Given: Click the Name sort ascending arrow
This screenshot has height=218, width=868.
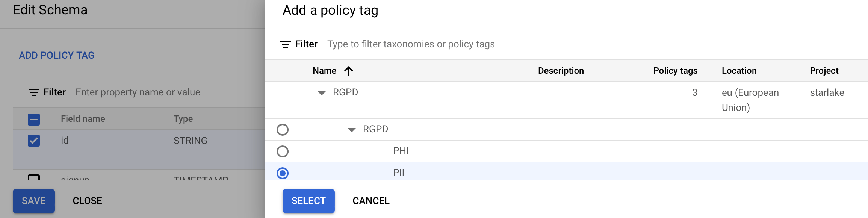Looking at the screenshot, I should tap(349, 71).
